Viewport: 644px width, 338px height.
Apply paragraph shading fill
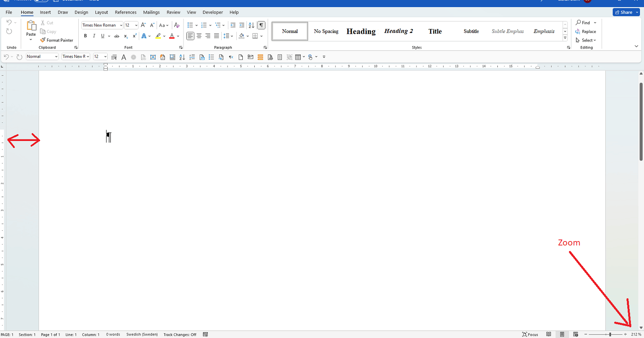click(242, 36)
